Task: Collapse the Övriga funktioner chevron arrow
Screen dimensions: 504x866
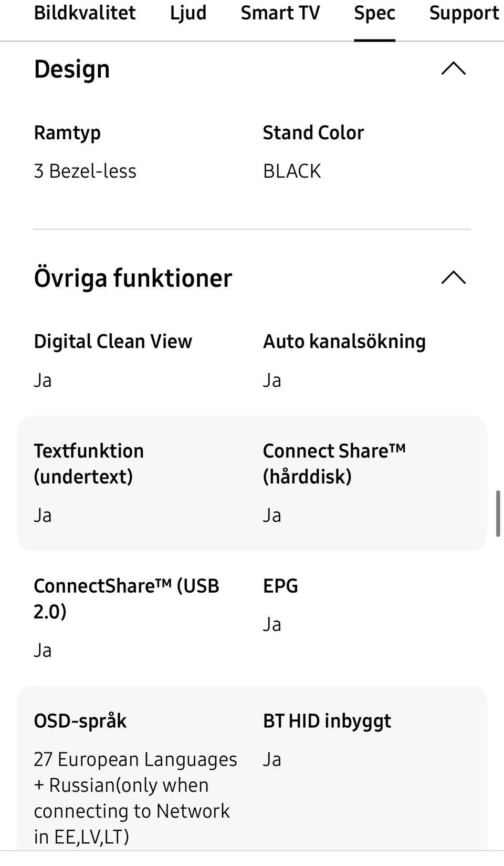Action: pos(454,277)
